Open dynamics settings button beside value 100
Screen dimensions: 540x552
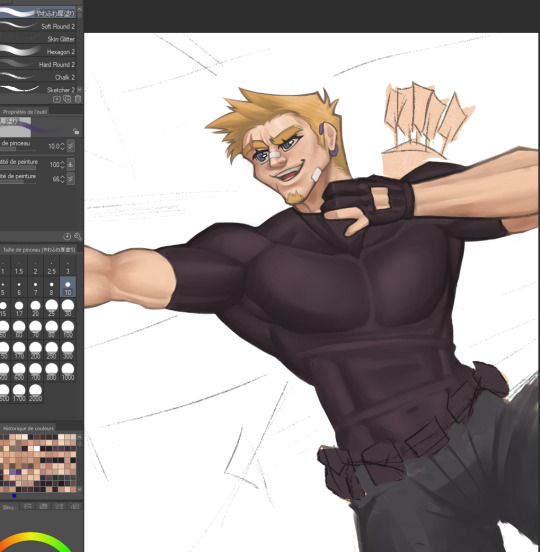(70, 164)
